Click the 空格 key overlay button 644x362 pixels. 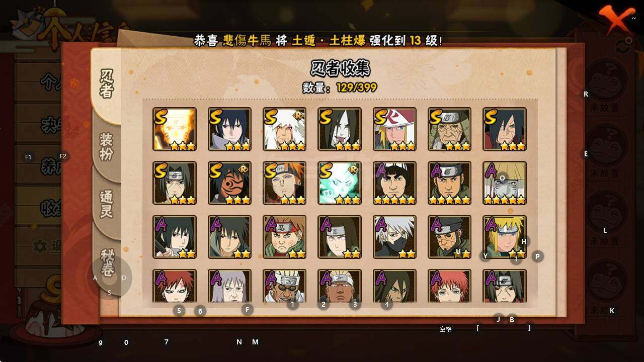tap(446, 329)
